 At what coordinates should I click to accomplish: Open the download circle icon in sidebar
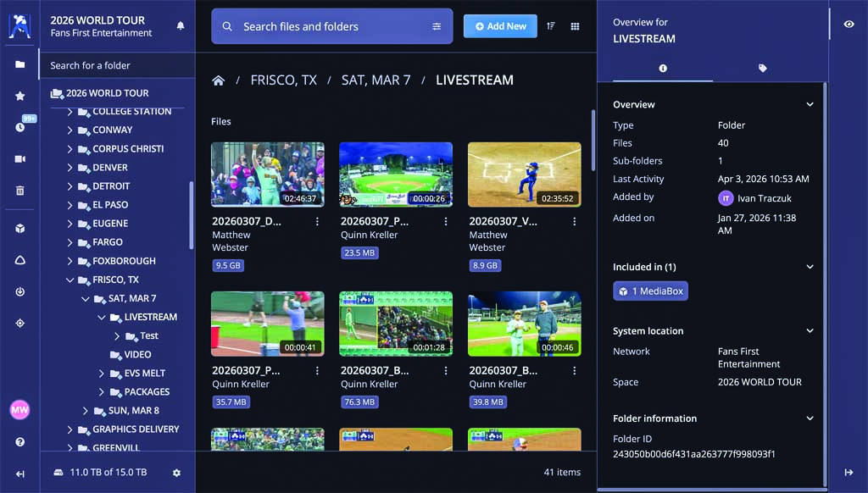(20, 291)
